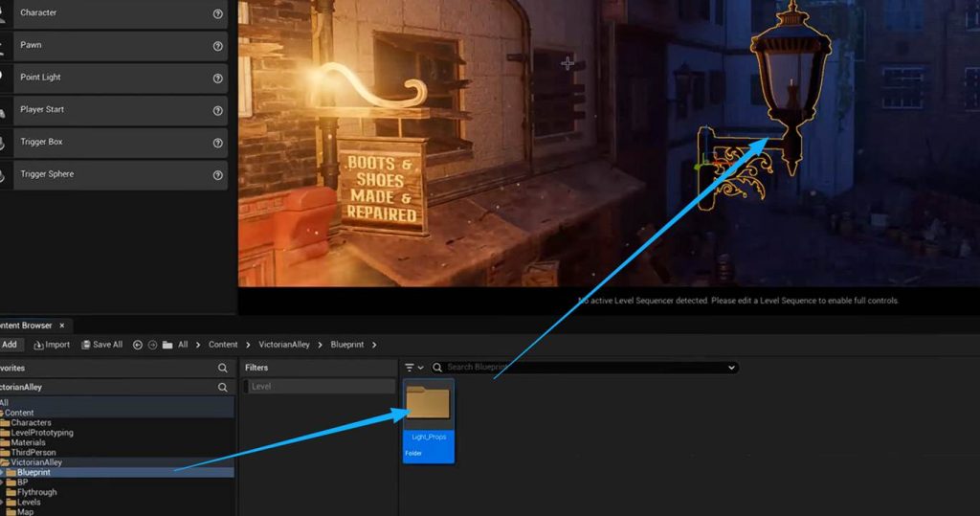Open the asset filter options dropdown

(413, 368)
